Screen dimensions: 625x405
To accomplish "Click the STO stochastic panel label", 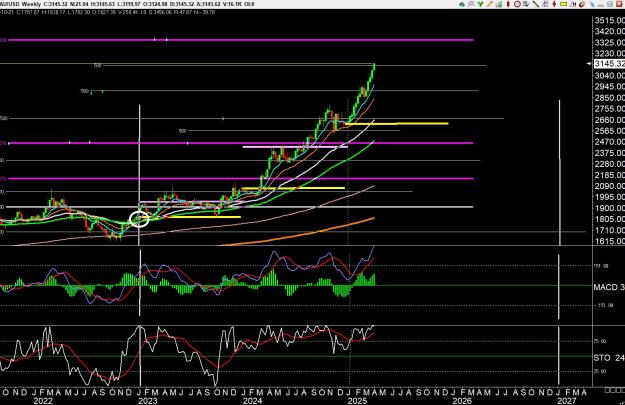I will [609, 358].
